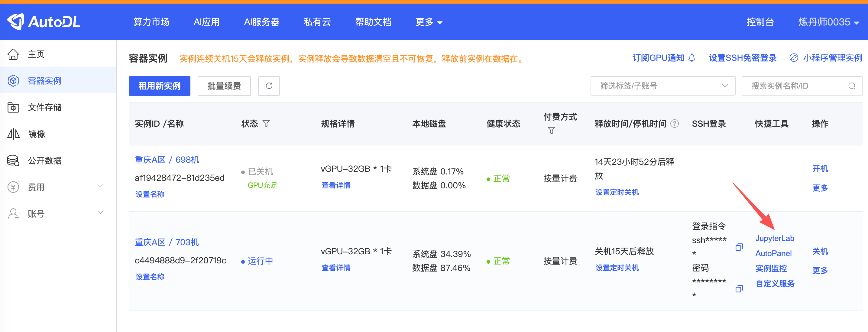Click 关机 for 703机
Screen dimensions: 868x332
[820, 251]
